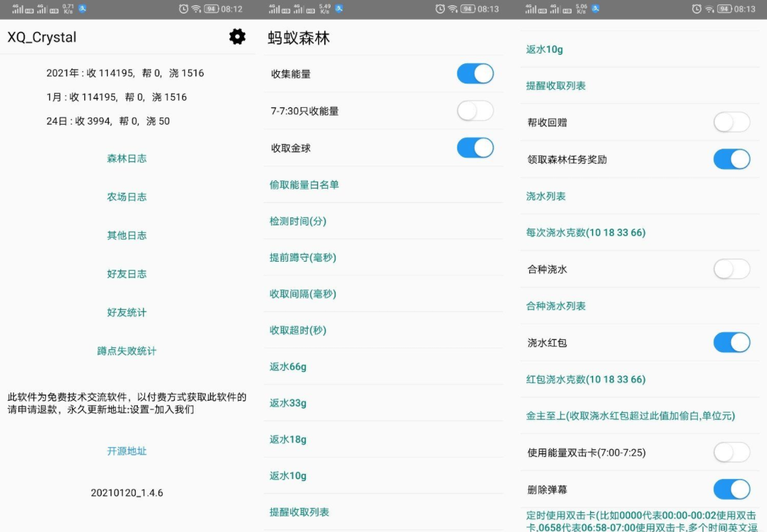This screenshot has height=532, width=767.
Task: Open 农场日志 log
Action: [x=127, y=197]
